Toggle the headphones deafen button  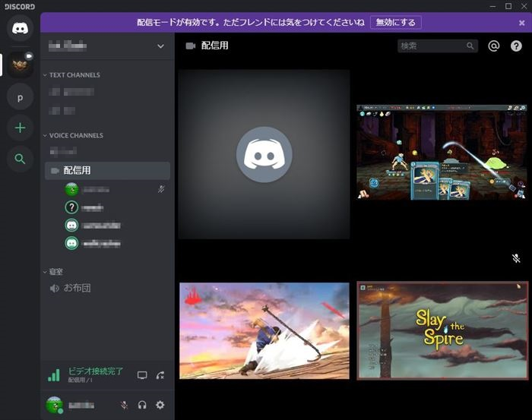142,405
